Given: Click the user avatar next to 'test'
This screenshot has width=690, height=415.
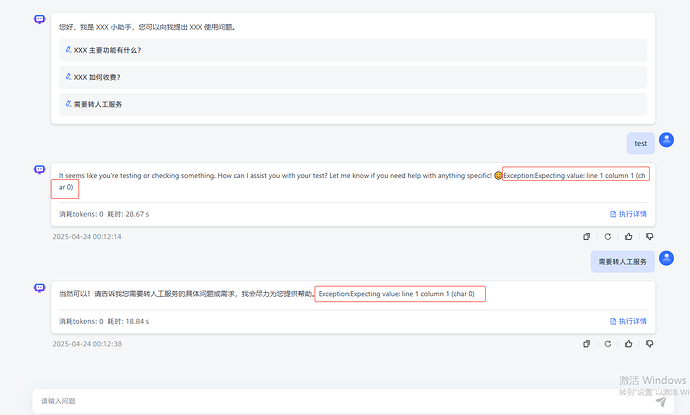Looking at the screenshot, I should pos(666,140).
